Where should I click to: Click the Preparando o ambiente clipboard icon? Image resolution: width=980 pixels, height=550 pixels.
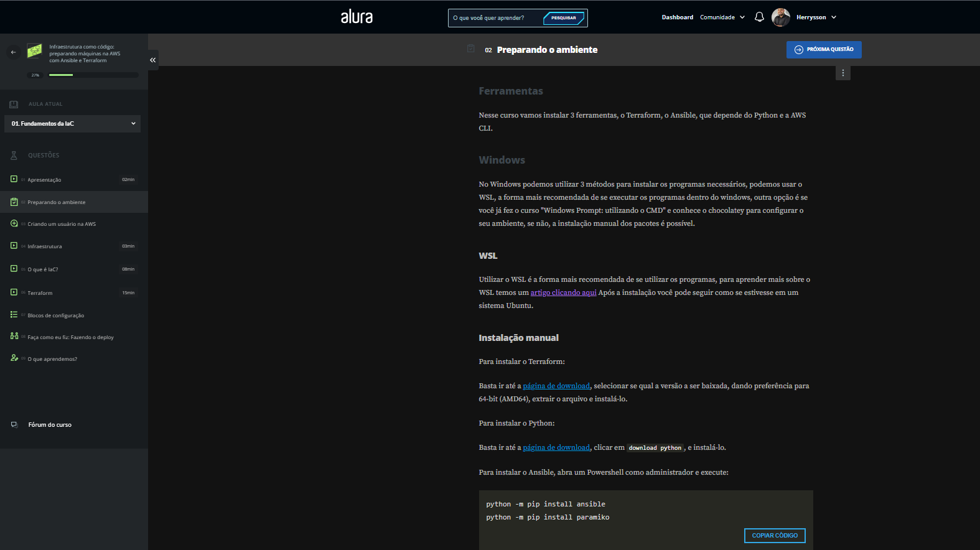14,202
